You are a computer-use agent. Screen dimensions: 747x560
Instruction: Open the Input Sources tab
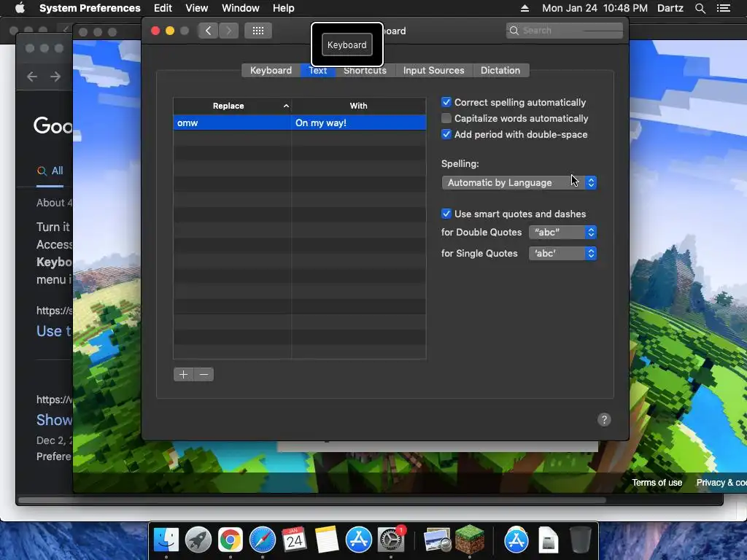[x=433, y=71]
